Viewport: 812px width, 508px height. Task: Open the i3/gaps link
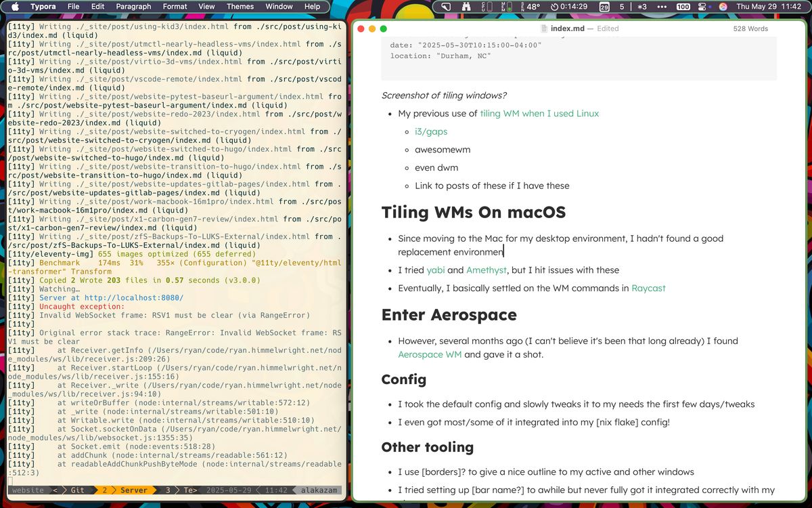tap(431, 131)
